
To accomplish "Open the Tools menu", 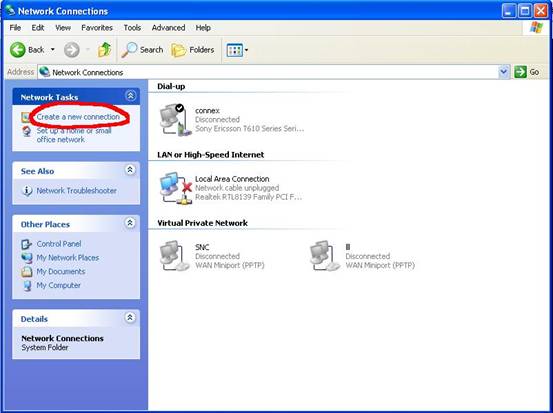I will pyautogui.click(x=132, y=28).
